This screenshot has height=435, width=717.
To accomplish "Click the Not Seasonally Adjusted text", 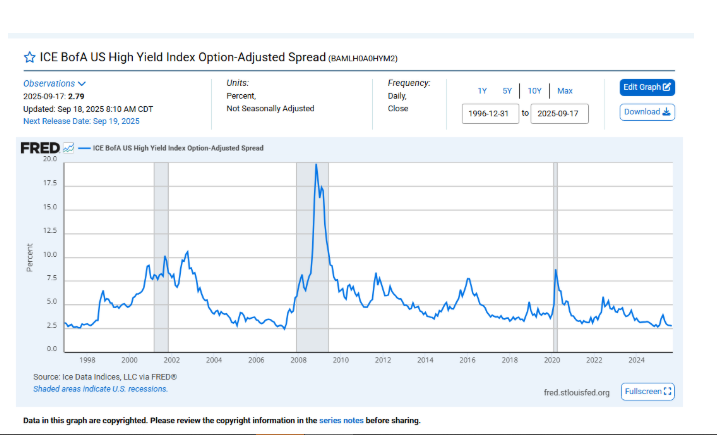I will point(270,108).
